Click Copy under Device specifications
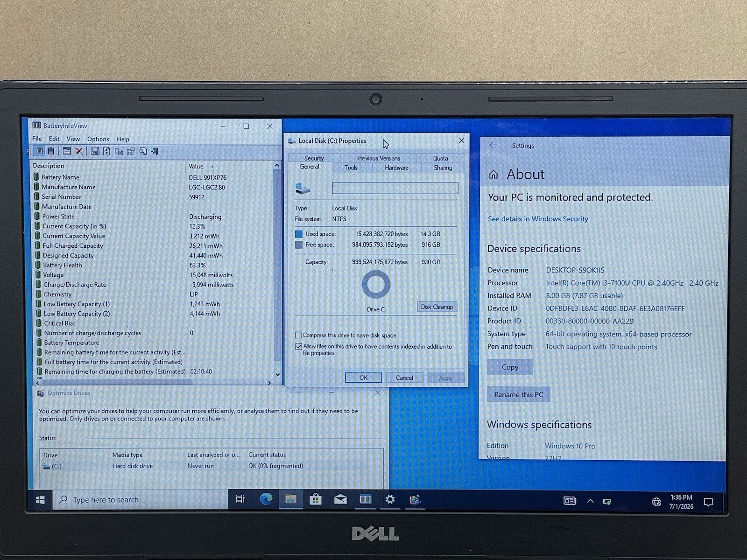The image size is (747, 560). 510,367
